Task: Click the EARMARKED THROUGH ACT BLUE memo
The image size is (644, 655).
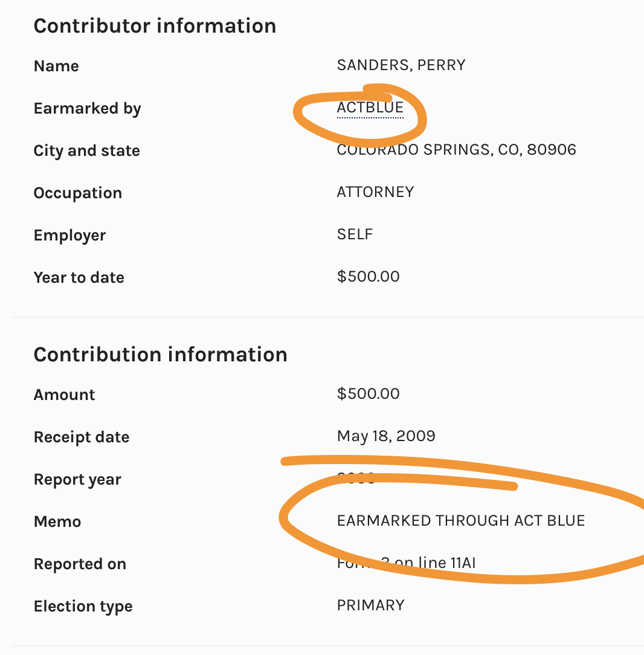Action: [x=461, y=521]
